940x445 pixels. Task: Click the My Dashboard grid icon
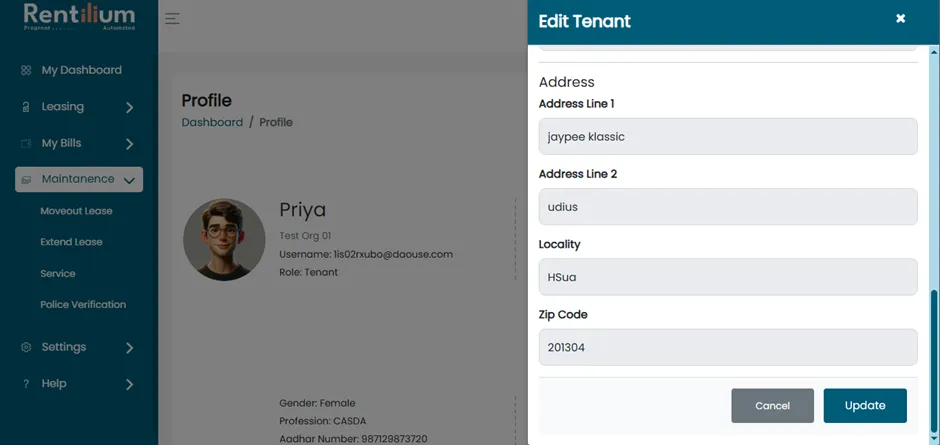(x=26, y=70)
